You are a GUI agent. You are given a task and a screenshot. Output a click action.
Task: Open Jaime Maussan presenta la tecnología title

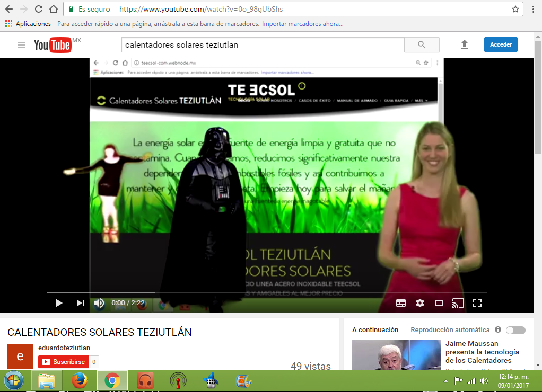[x=482, y=352]
